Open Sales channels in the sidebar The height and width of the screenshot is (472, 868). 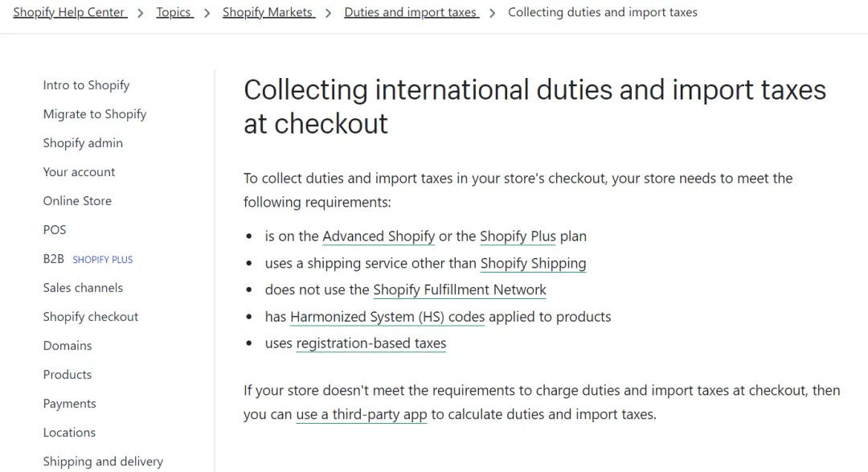pos(83,288)
